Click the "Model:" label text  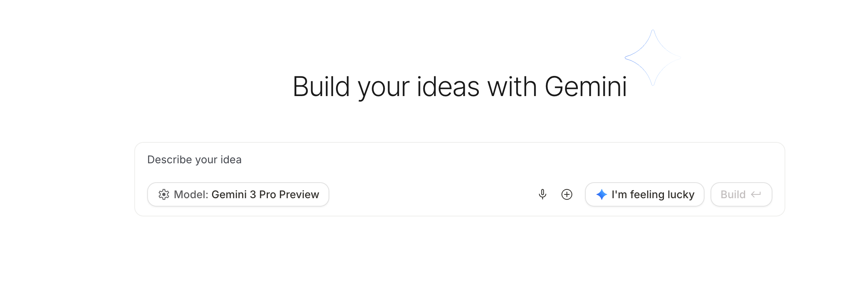click(191, 194)
